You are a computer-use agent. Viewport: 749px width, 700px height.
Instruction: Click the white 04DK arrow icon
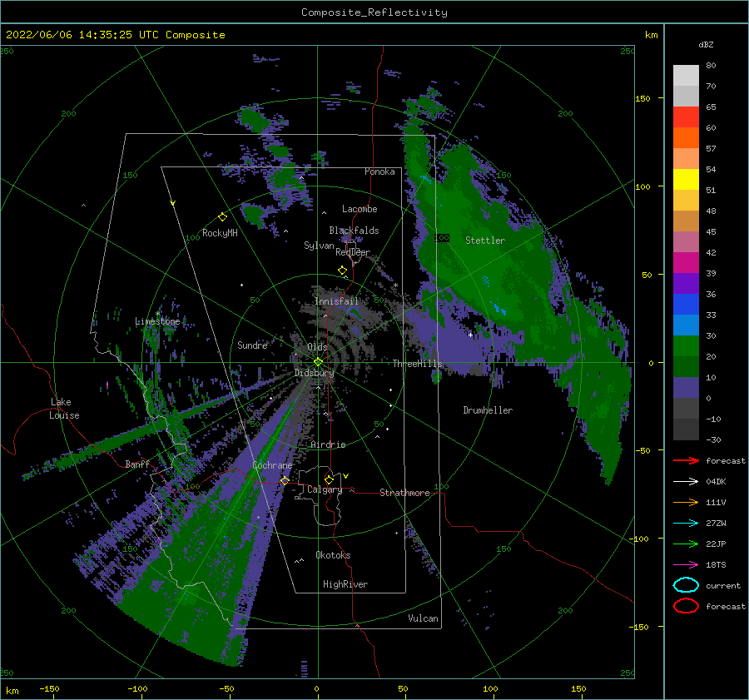(x=686, y=482)
